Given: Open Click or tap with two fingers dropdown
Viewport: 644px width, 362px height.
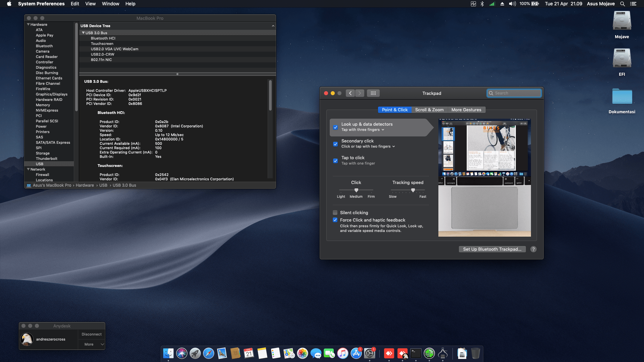Looking at the screenshot, I should [x=368, y=146].
